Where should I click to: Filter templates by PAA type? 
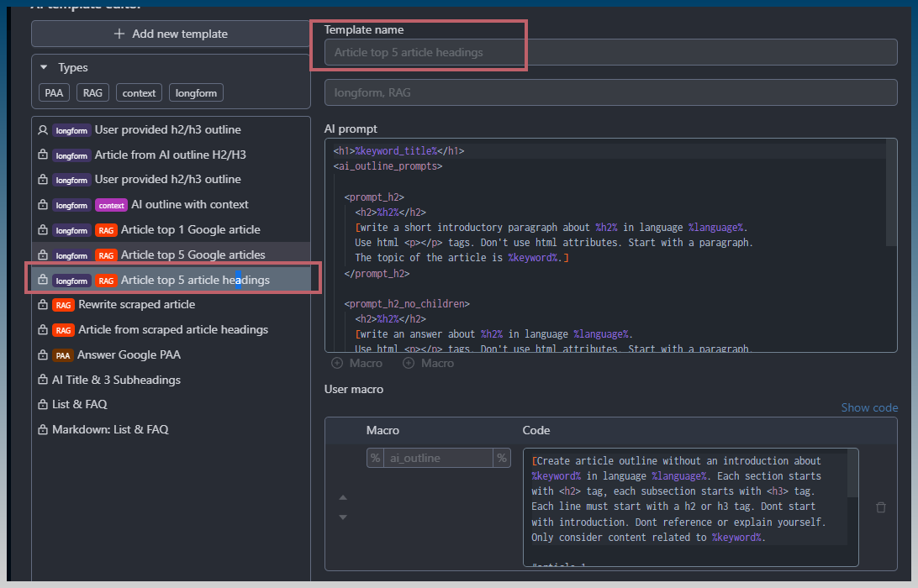click(54, 93)
